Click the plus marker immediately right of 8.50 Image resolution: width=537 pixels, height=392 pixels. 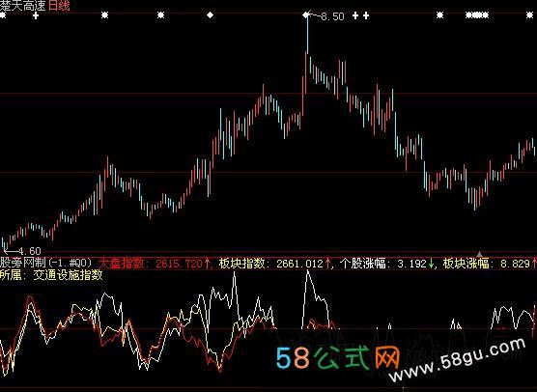355,15
